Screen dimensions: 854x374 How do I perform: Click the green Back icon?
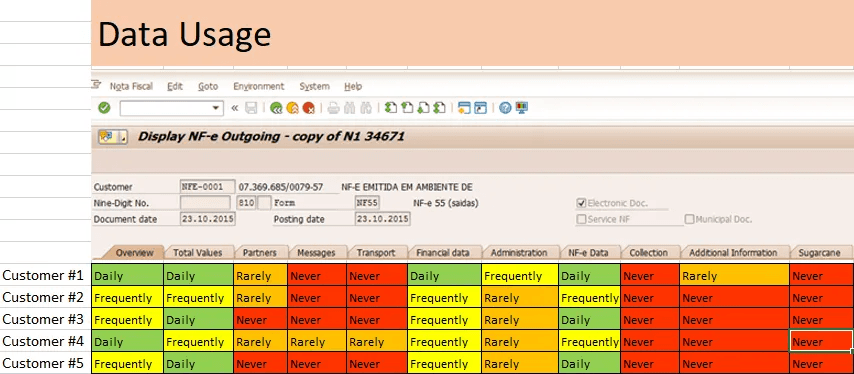pyautogui.click(x=276, y=108)
